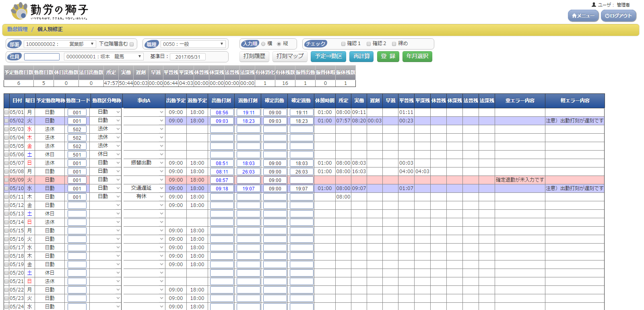
Task: Select the 横 input order radio
Action: (x=263, y=44)
